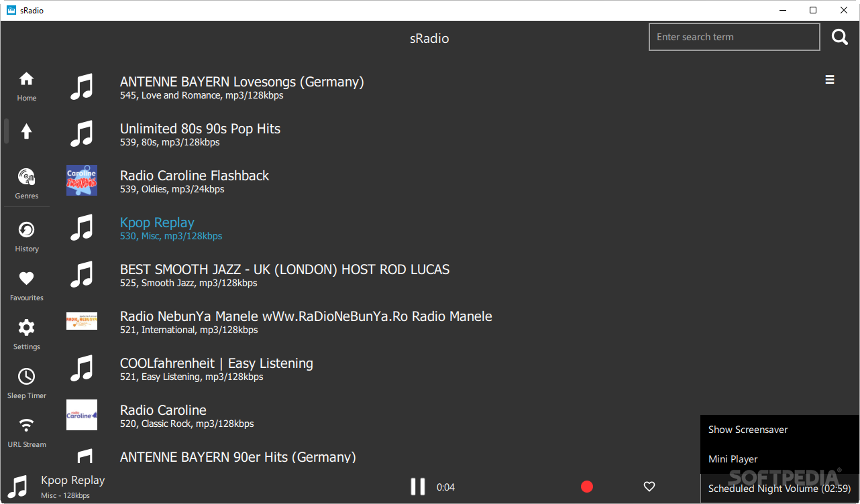This screenshot has width=860, height=504.
Task: Play ANTENNE BAYERN 90er Hits (Germany)
Action: (x=238, y=457)
